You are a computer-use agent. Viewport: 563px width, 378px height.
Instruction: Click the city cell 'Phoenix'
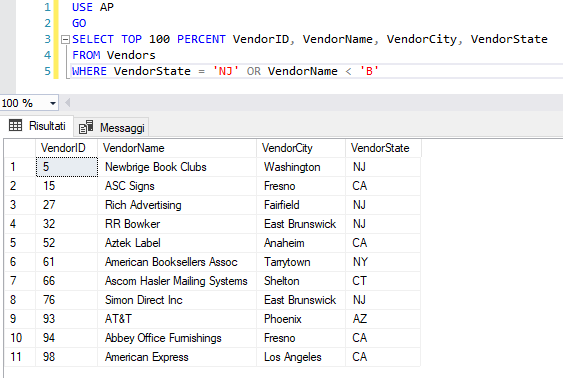[x=301, y=319]
